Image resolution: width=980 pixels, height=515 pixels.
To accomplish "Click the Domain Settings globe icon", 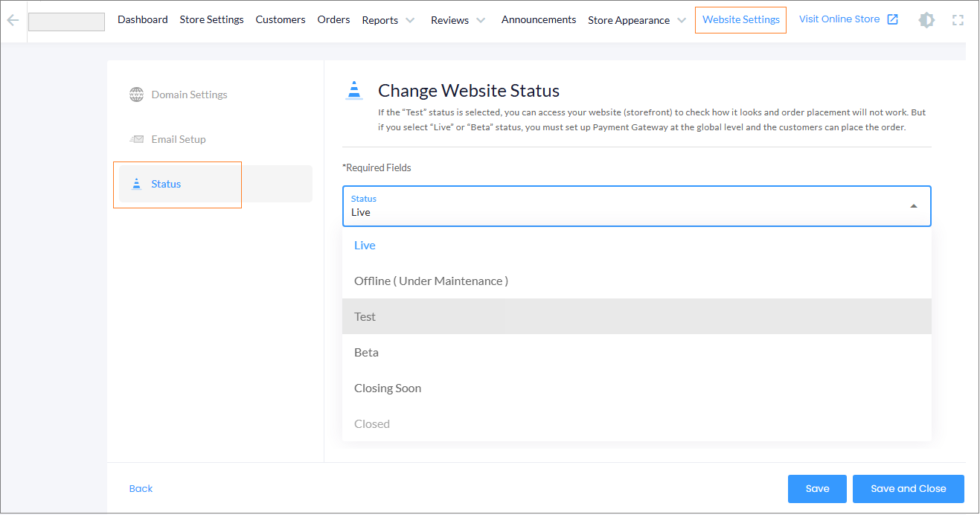I will tap(136, 95).
